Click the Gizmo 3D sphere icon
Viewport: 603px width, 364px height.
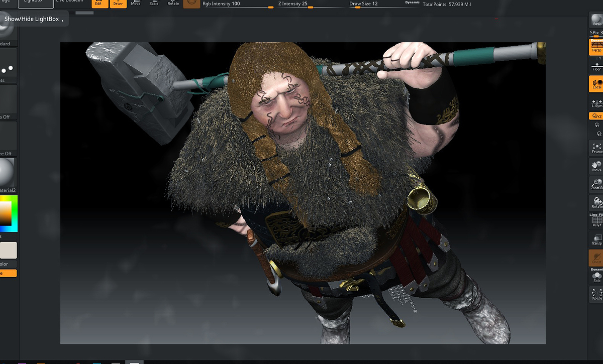[x=191, y=3]
